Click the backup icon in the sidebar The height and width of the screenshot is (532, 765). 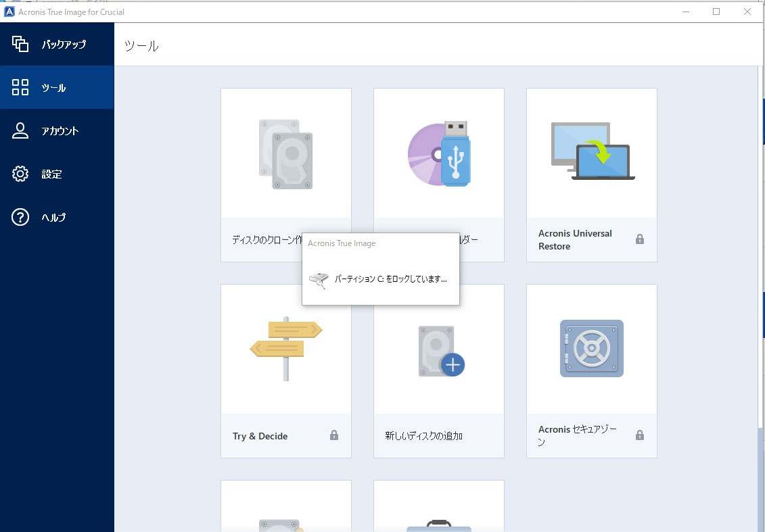click(20, 44)
